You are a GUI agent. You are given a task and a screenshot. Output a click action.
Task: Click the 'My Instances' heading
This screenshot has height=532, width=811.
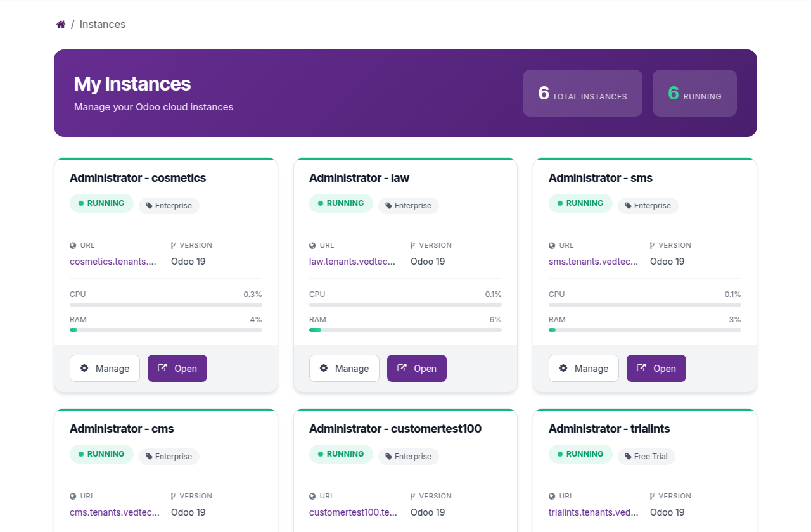coord(132,84)
